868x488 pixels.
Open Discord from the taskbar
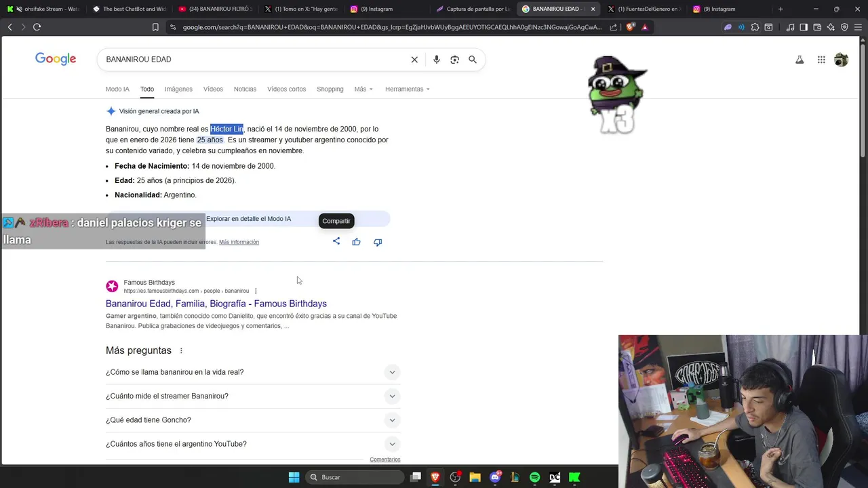[495, 477]
